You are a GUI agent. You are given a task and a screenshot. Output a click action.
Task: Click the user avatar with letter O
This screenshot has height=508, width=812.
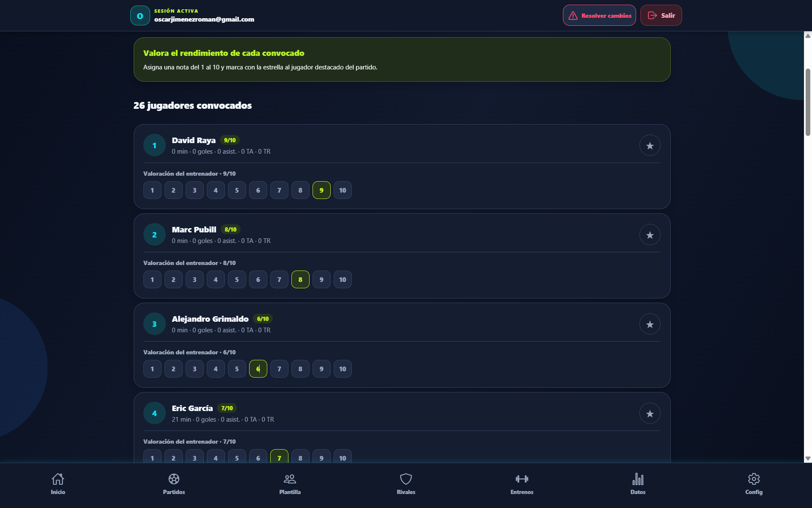tap(140, 16)
